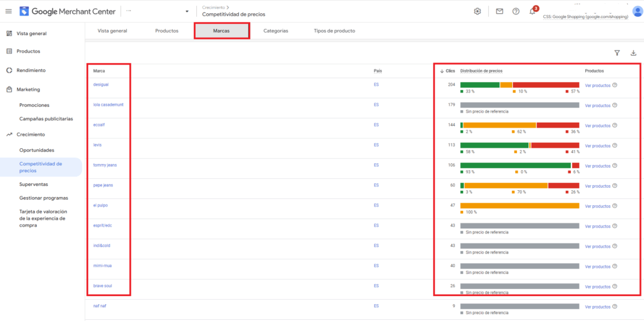
Task: Sort table by Clics column
Action: coord(447,71)
